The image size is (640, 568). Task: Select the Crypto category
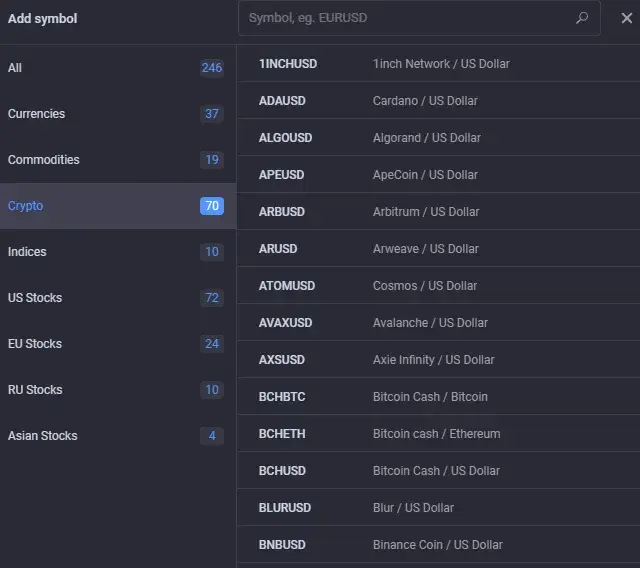(x=118, y=206)
